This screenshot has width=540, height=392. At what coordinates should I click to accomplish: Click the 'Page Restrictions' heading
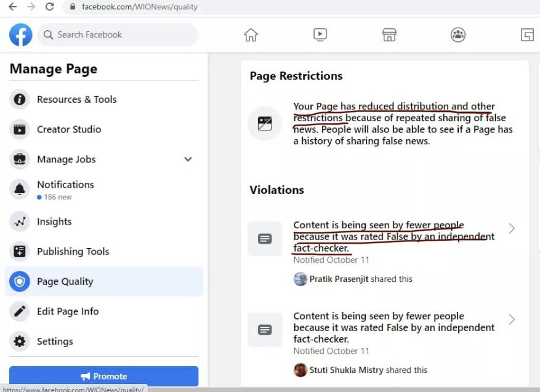tap(296, 76)
